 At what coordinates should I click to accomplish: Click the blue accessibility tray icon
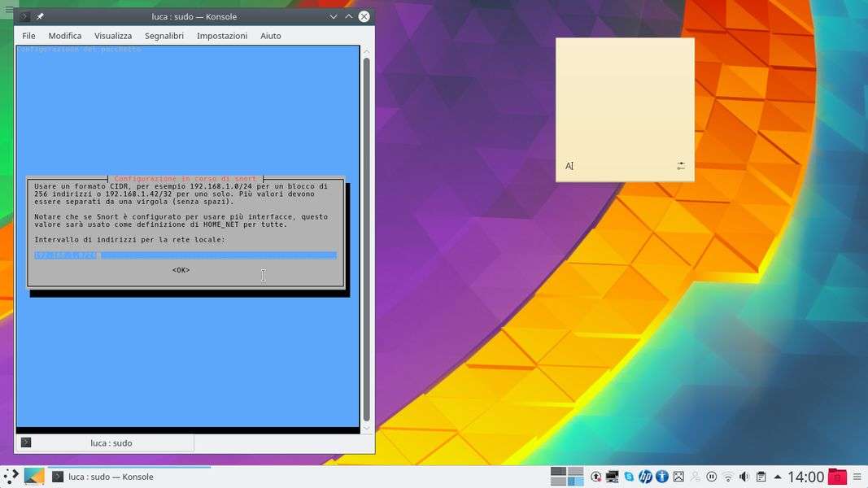point(662,477)
